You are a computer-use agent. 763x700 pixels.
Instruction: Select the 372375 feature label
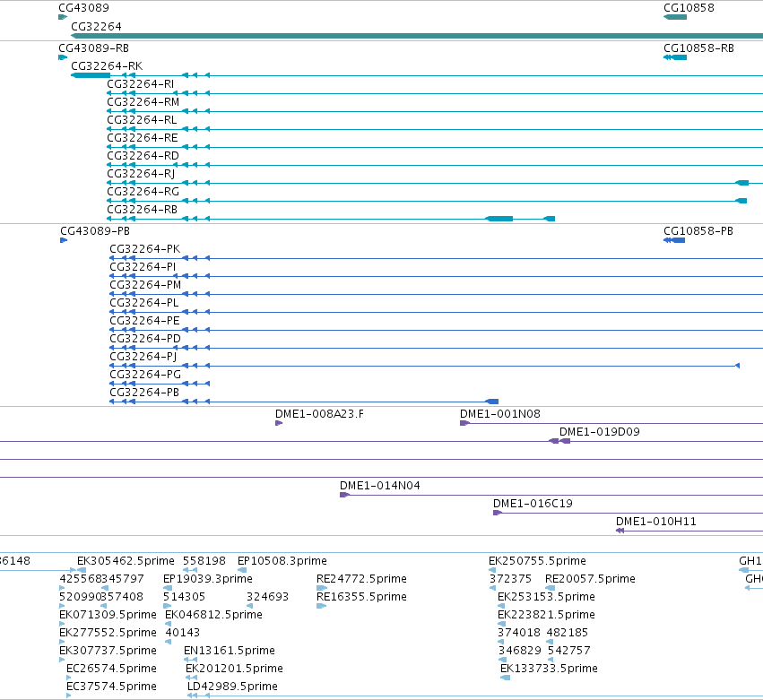click(510, 579)
